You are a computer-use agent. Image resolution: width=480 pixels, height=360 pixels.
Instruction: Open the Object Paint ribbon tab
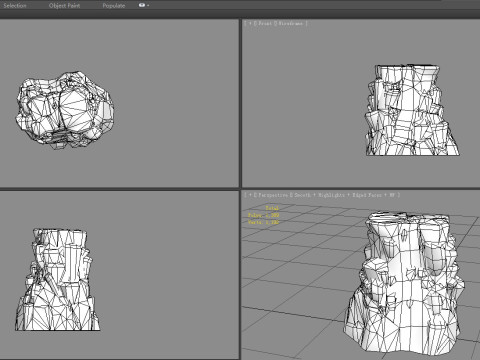[x=64, y=6]
